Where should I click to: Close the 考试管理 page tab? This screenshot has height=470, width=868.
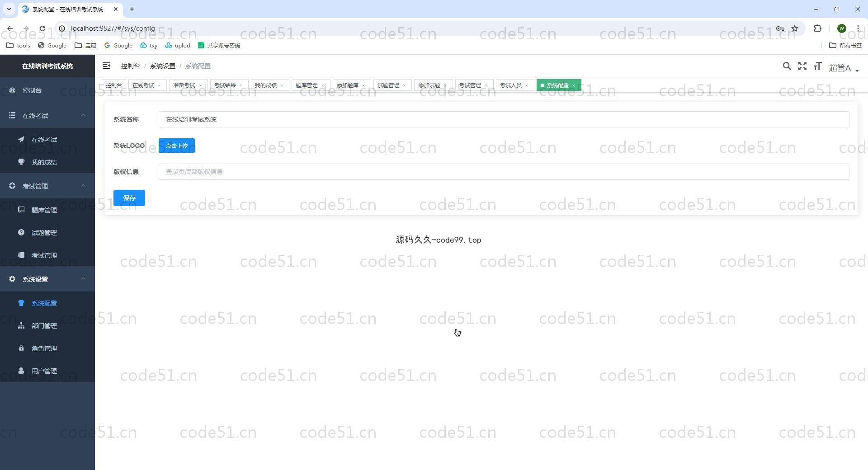click(x=486, y=85)
